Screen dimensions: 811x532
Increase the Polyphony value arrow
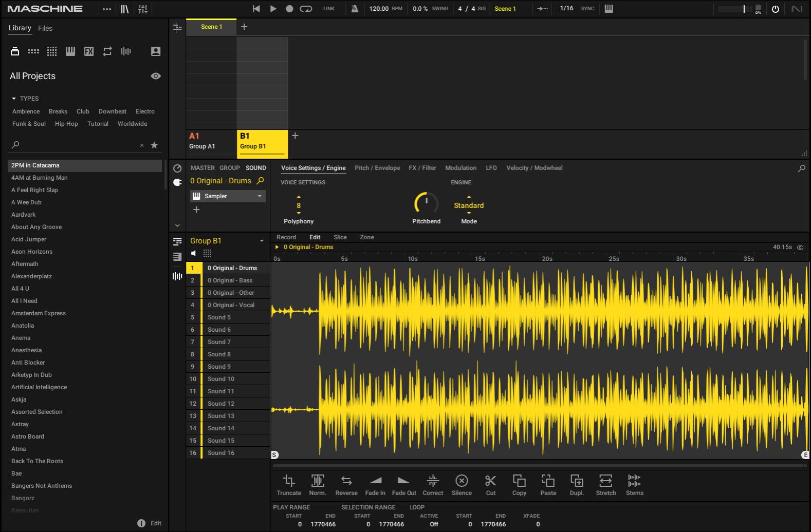click(299, 197)
